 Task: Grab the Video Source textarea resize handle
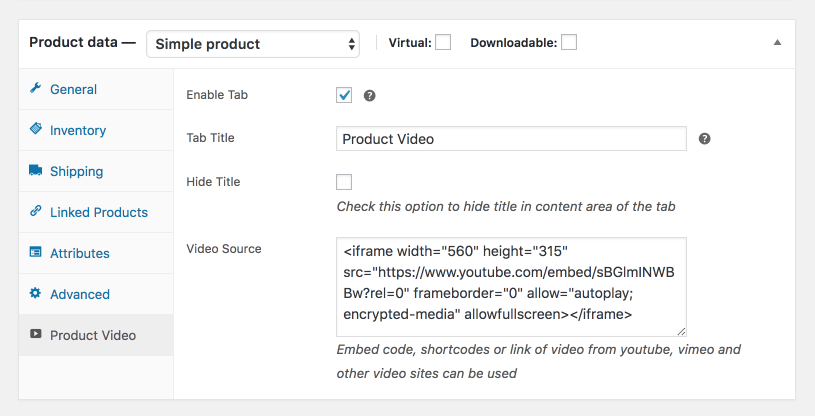(x=681, y=331)
